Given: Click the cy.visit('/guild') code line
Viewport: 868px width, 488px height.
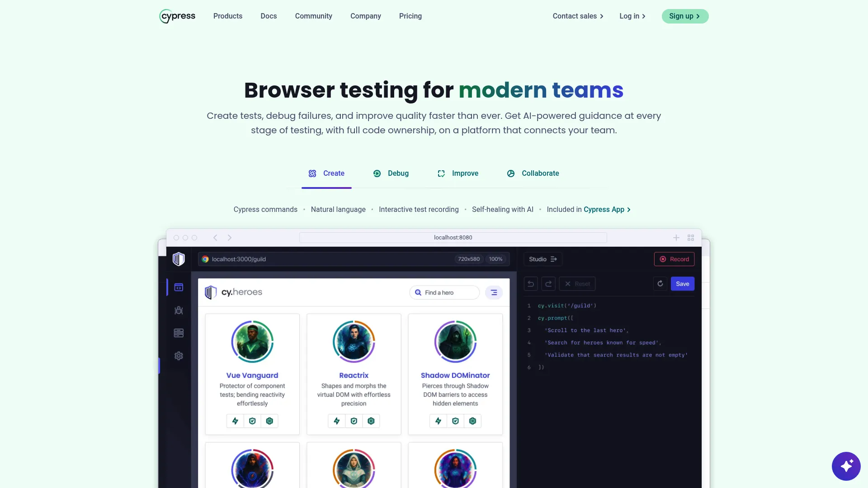Looking at the screenshot, I should tap(567, 306).
